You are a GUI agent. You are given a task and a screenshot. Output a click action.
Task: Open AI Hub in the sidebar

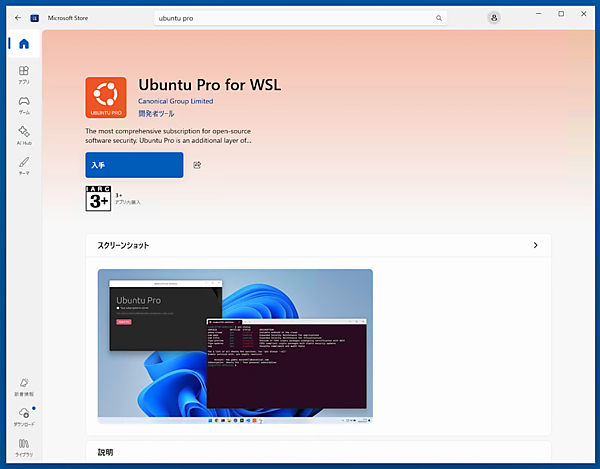[x=24, y=135]
